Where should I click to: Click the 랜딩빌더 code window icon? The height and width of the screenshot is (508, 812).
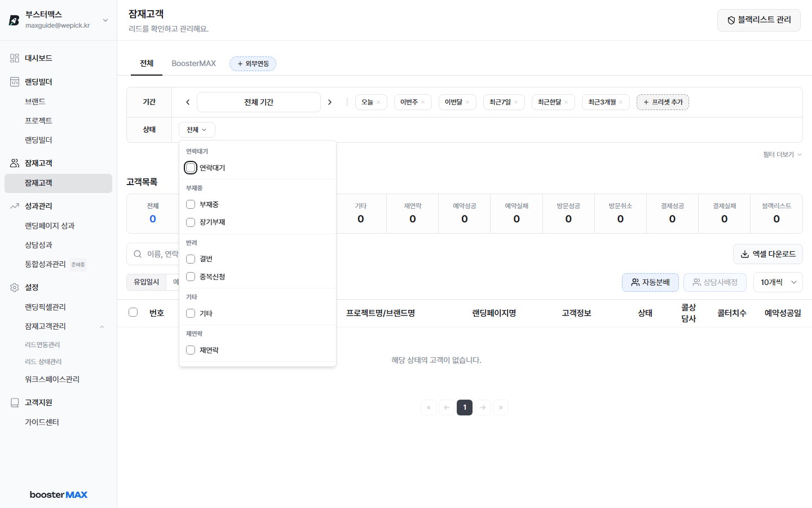15,82
